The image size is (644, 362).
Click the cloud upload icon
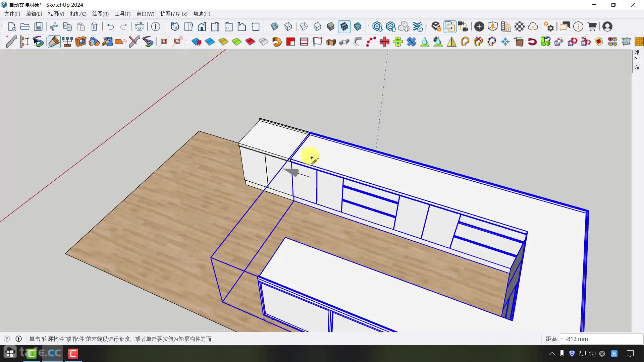pyautogui.click(x=533, y=26)
